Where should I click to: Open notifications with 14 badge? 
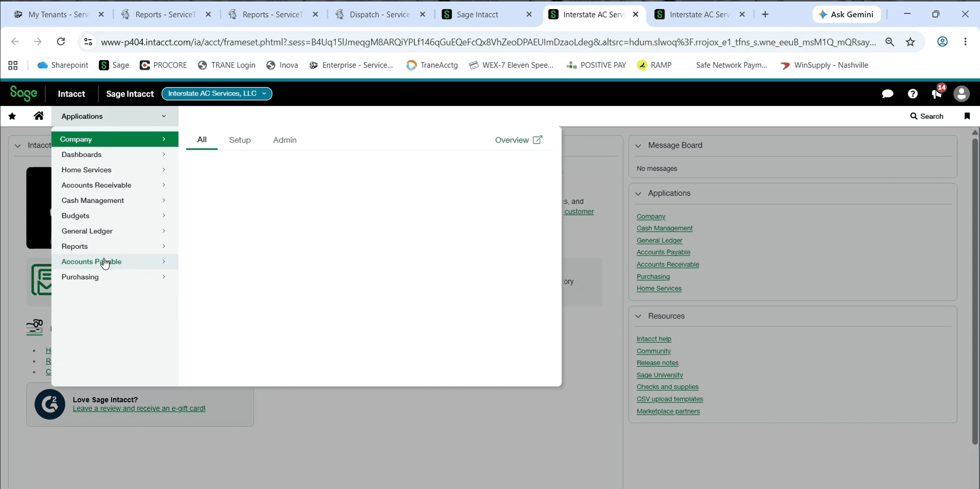[938, 92]
